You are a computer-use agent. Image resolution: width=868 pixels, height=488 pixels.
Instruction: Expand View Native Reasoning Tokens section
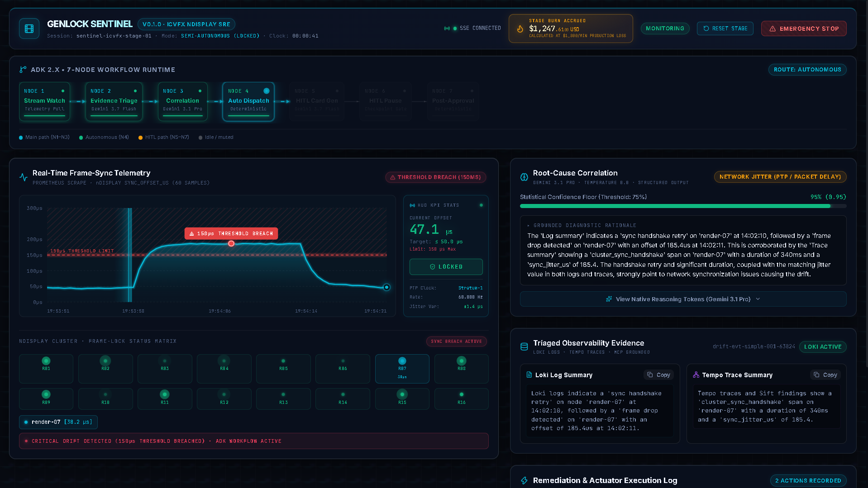pyautogui.click(x=683, y=299)
